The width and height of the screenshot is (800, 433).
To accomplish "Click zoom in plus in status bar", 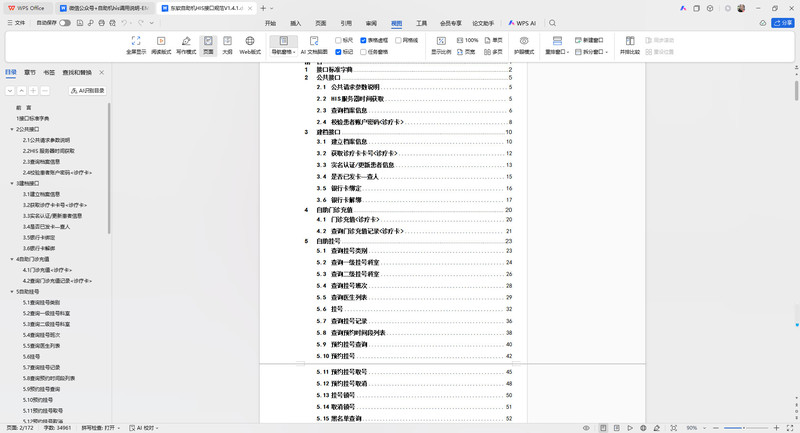I will 777,428.
